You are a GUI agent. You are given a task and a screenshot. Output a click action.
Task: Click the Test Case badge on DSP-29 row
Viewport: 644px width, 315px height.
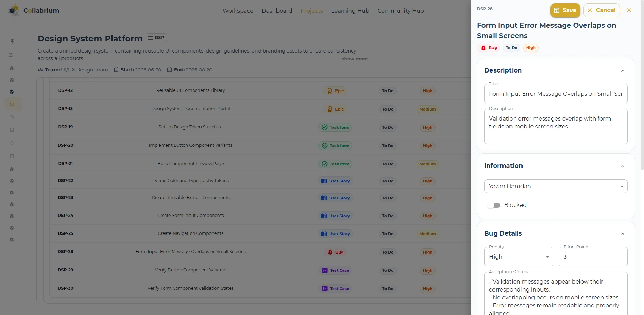(335, 270)
